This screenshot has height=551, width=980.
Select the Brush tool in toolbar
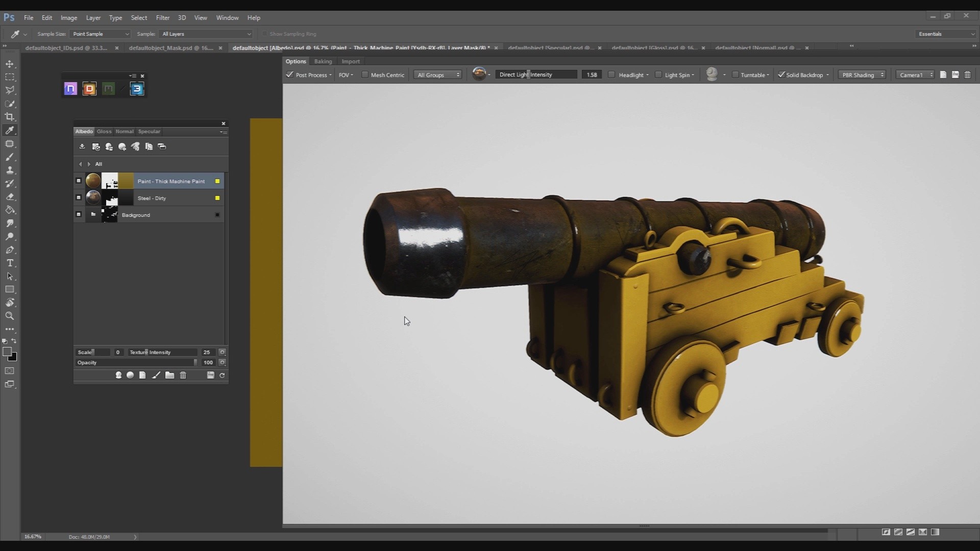[x=10, y=157]
